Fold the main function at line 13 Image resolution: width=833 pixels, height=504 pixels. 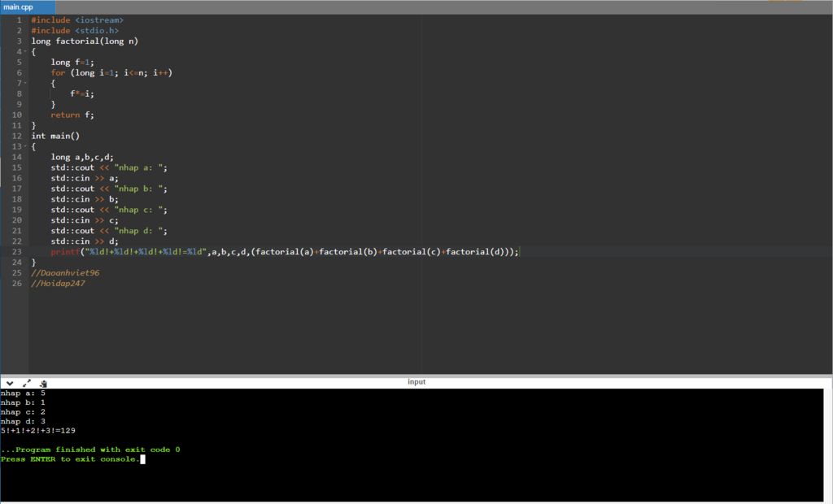coord(25,146)
